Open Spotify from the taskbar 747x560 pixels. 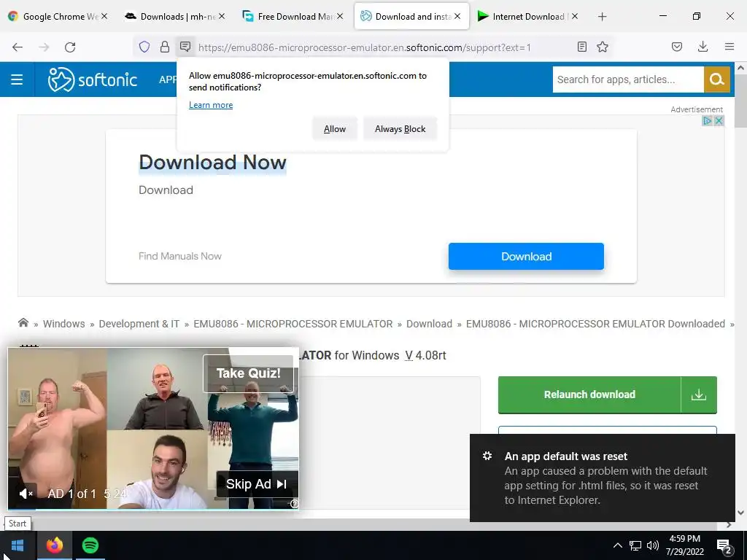coord(90,545)
